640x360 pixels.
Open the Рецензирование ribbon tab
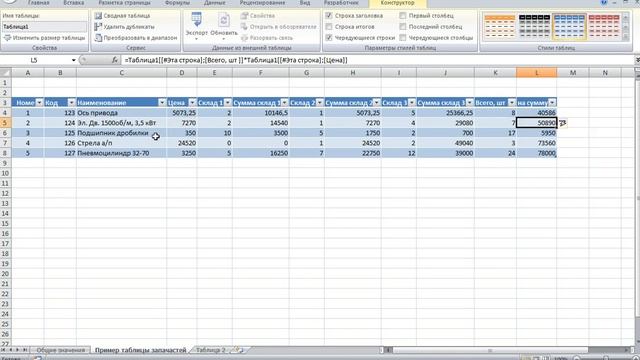click(x=262, y=3)
